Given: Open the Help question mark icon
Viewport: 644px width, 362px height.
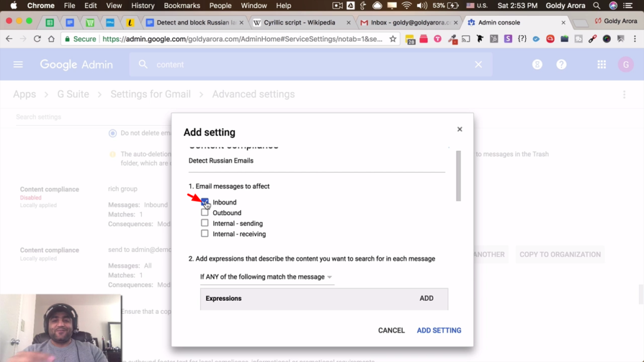Looking at the screenshot, I should [561, 64].
